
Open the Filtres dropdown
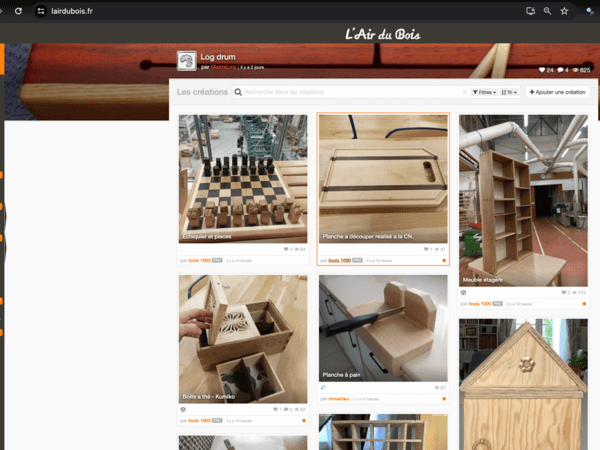click(483, 92)
